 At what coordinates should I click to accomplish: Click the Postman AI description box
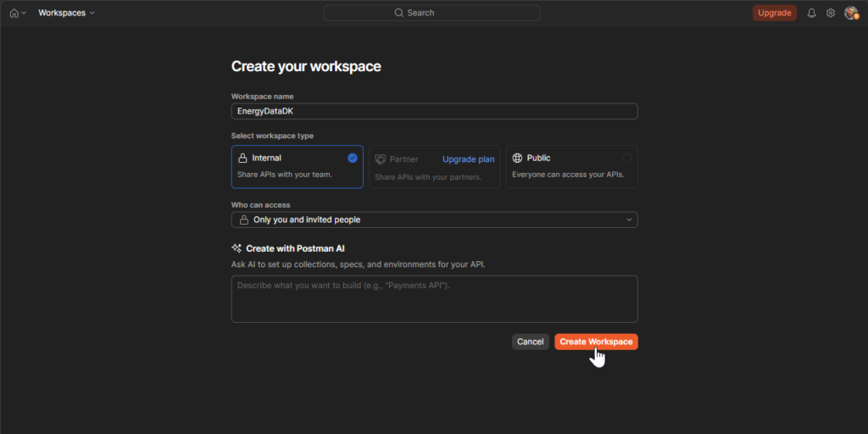coord(435,299)
